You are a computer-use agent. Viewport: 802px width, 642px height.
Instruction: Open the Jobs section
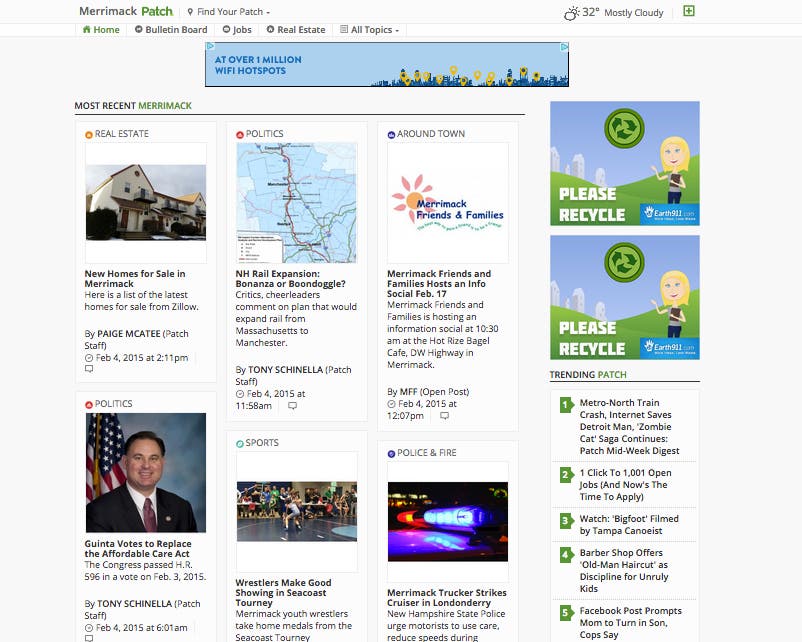point(237,30)
